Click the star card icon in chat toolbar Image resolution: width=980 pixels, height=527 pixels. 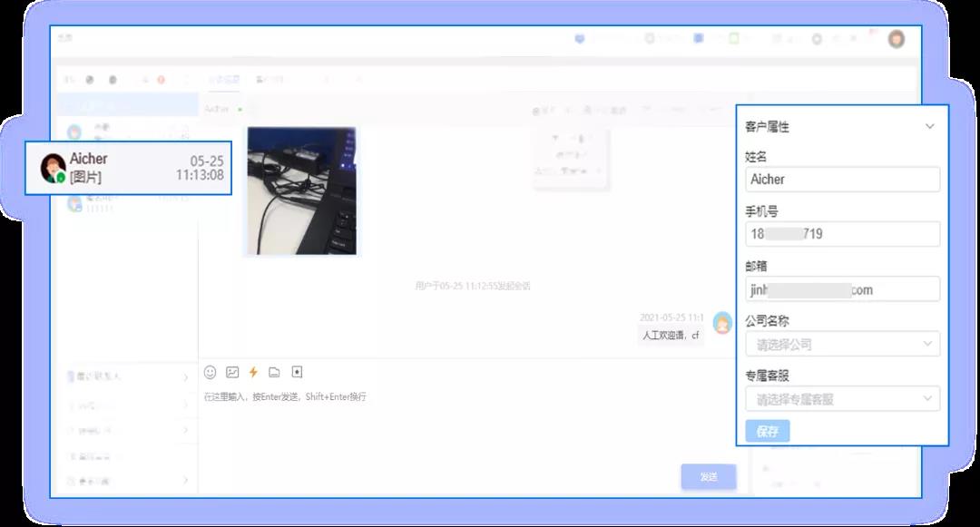[x=296, y=372]
